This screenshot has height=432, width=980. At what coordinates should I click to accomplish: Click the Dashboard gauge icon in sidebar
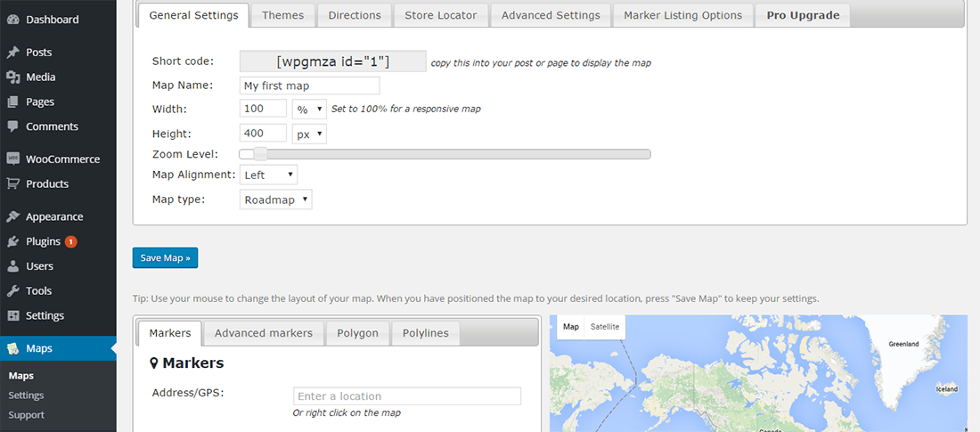(12, 20)
